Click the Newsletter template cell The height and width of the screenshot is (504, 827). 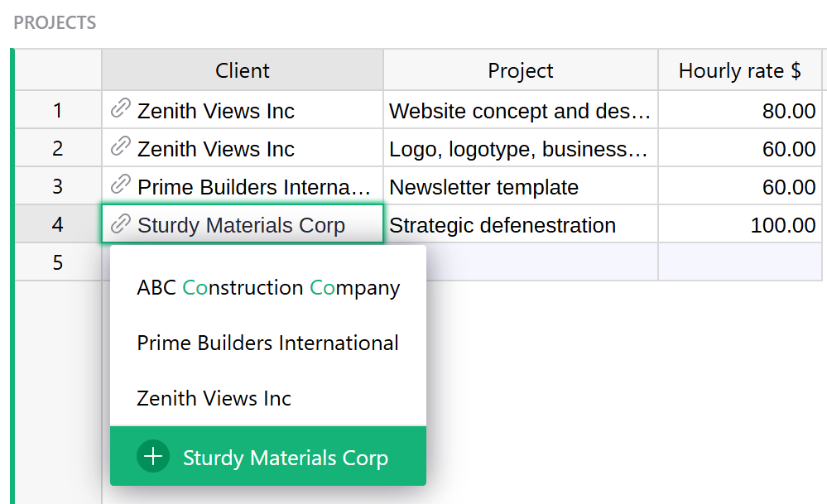(x=520, y=186)
